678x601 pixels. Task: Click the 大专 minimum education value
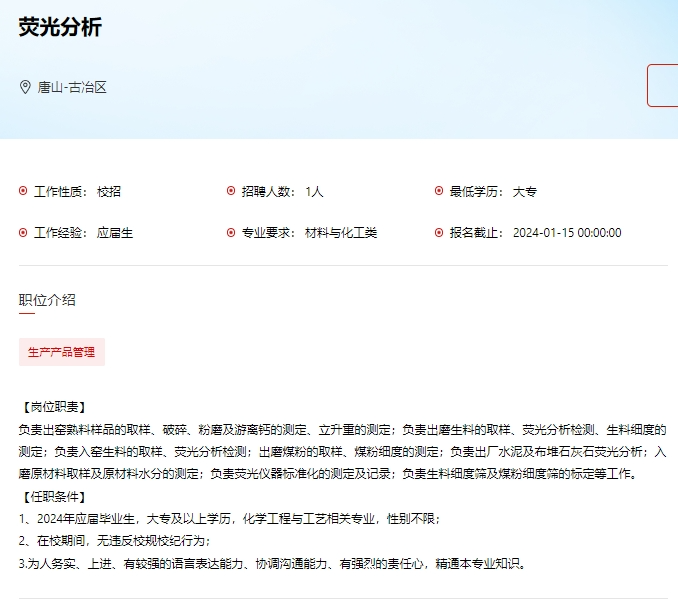click(525, 191)
